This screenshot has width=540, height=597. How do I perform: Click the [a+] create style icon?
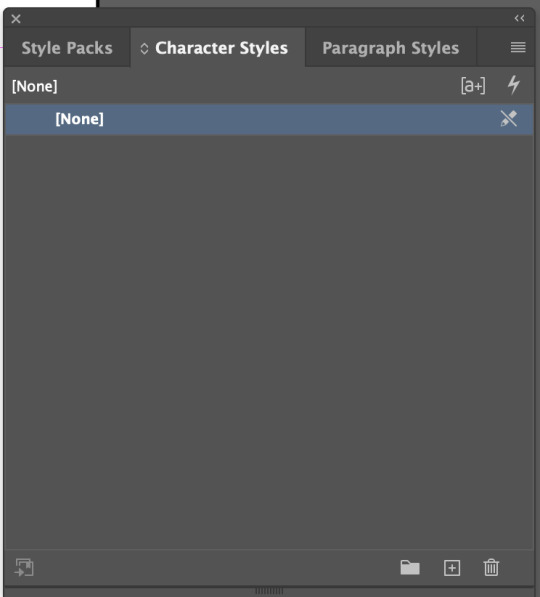[x=473, y=85]
